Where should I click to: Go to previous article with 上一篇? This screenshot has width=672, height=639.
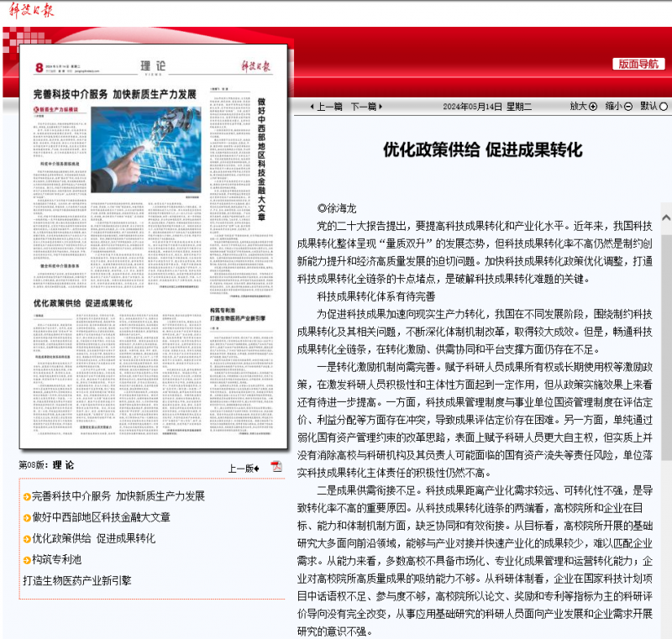(327, 107)
